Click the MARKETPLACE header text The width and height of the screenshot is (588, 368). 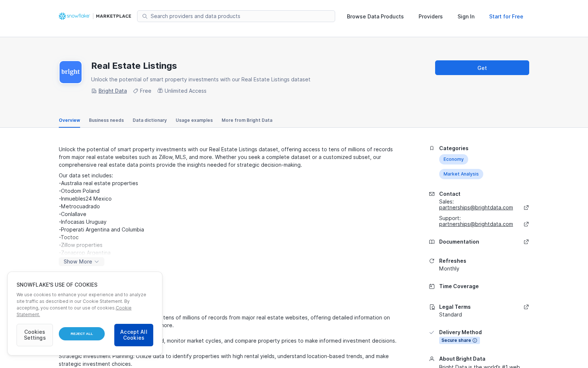114,16
